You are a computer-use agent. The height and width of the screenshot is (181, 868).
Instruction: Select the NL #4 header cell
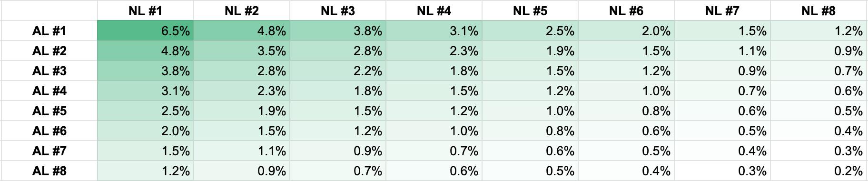[x=434, y=10]
